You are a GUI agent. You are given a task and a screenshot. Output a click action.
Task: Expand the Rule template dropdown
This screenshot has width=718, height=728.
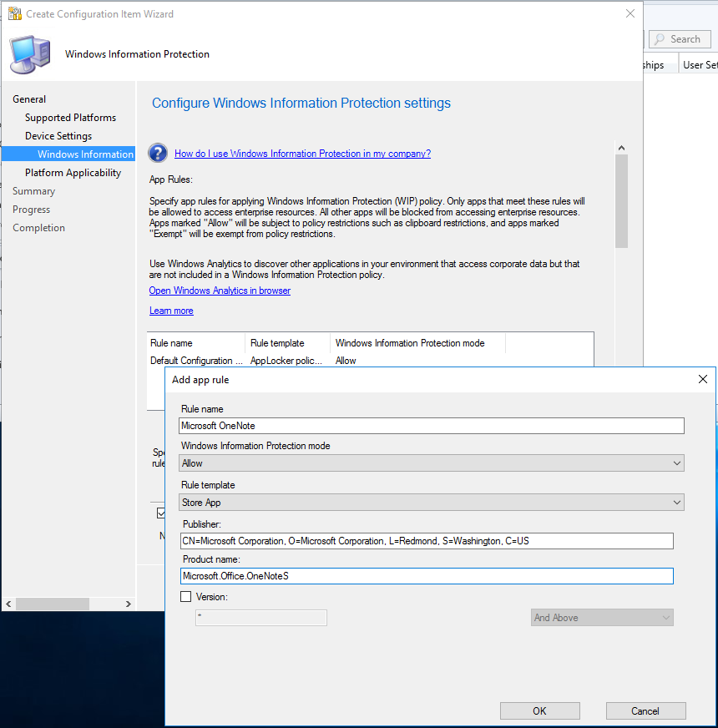click(432, 503)
